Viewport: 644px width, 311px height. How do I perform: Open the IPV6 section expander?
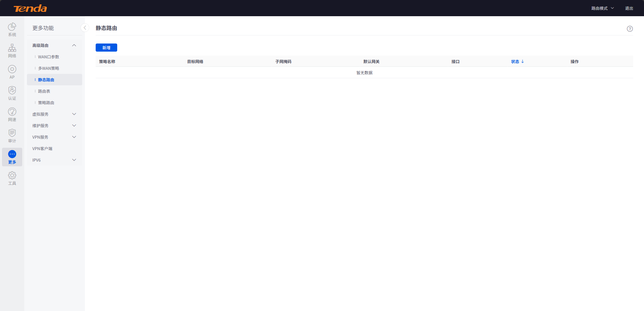point(54,160)
